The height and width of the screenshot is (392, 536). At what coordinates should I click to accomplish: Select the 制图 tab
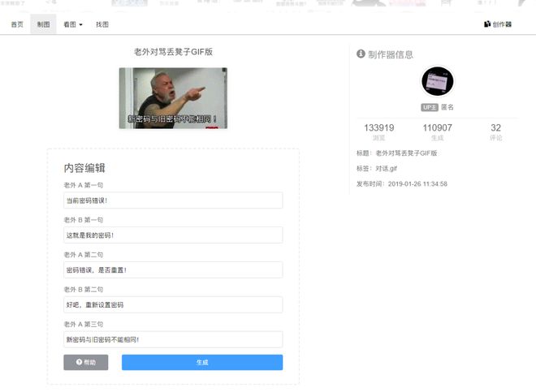(43, 24)
